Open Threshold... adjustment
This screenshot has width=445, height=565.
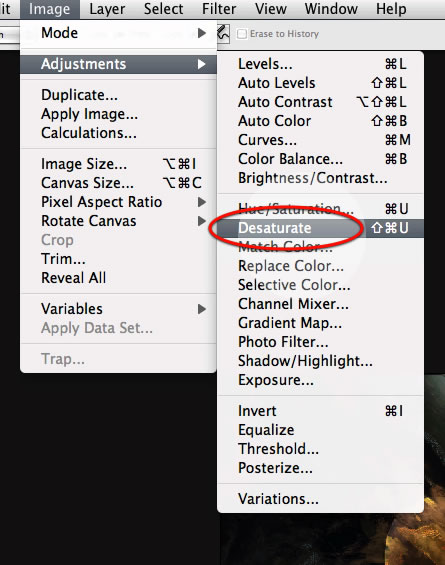pyautogui.click(x=320, y=449)
